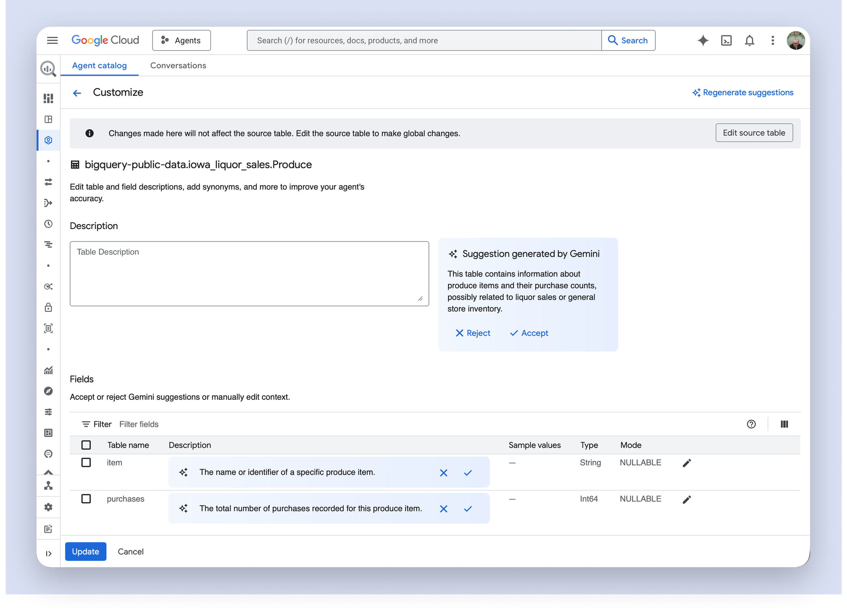847x616 pixels.
Task: Click the 'String' type cell
Action: (x=590, y=462)
